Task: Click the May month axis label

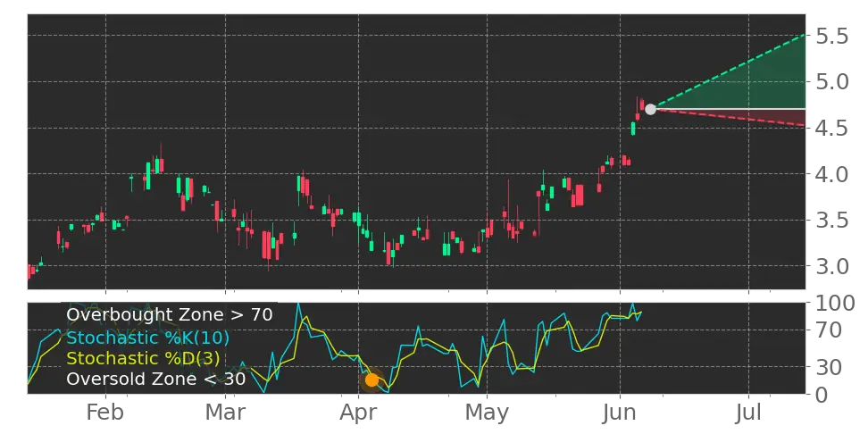Action: (x=488, y=413)
